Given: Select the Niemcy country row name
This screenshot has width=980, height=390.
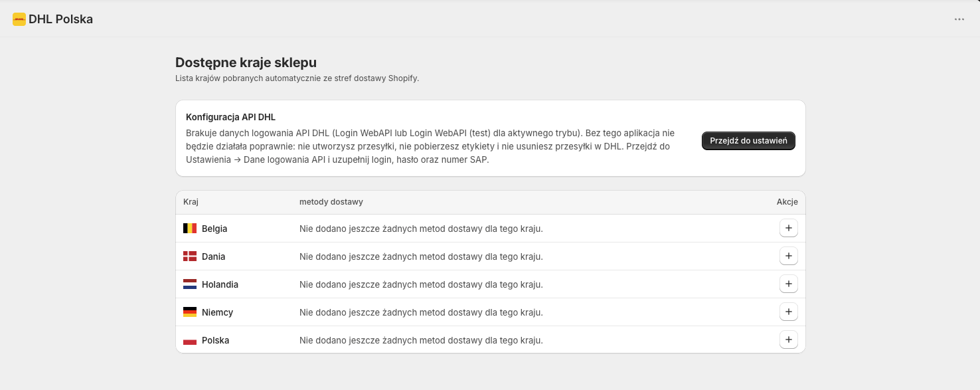Looking at the screenshot, I should [217, 312].
